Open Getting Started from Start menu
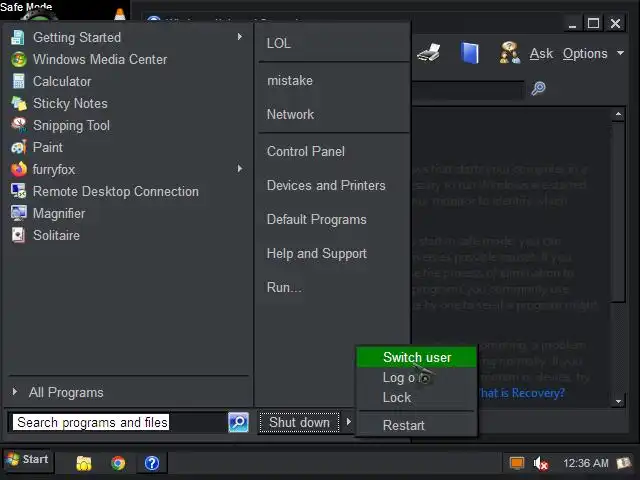This screenshot has width=640, height=480. [x=77, y=38]
